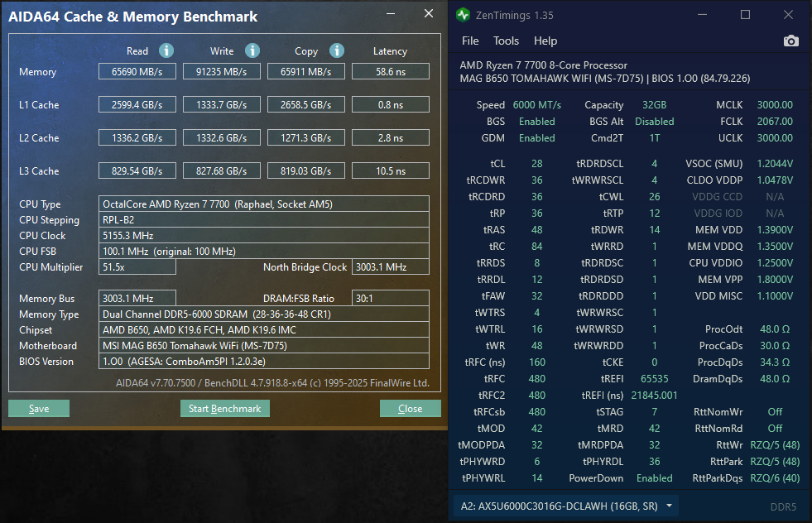Close the AIDA64 window with the X
The height and width of the screenshot is (523, 812).
point(429,14)
